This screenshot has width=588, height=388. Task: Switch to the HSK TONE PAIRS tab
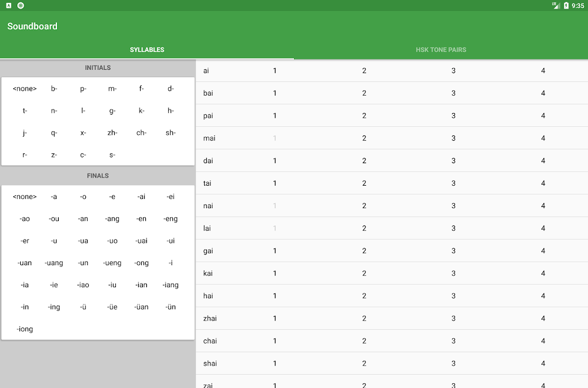coord(441,50)
